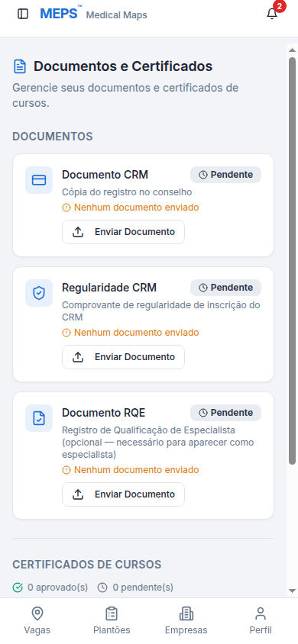Click the document icon beside the page title

(x=20, y=66)
